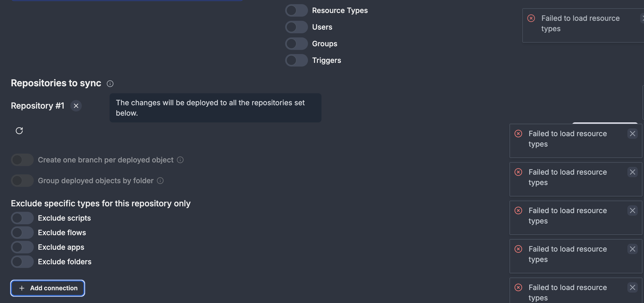Click info icon beside Group deployed objects by folder
This screenshot has height=303, width=644.
click(x=160, y=181)
